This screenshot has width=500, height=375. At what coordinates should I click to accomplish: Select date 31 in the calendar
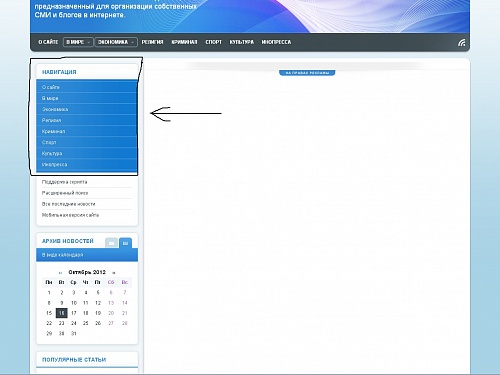[74, 333]
